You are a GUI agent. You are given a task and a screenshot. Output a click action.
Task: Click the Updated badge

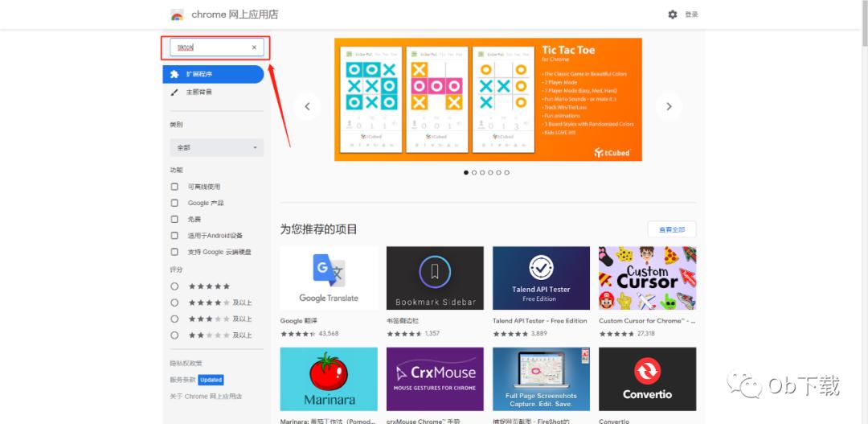click(211, 381)
